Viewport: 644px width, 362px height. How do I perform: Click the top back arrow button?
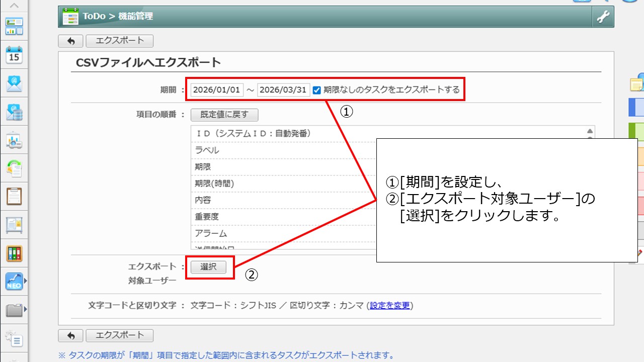[x=70, y=41]
